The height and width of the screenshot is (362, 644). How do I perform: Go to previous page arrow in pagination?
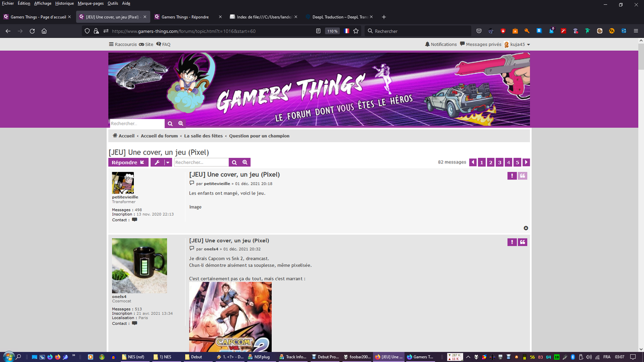click(473, 162)
